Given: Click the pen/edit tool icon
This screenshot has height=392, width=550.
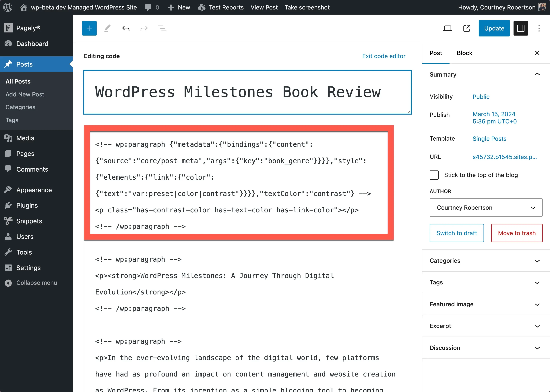Looking at the screenshot, I should point(108,28).
